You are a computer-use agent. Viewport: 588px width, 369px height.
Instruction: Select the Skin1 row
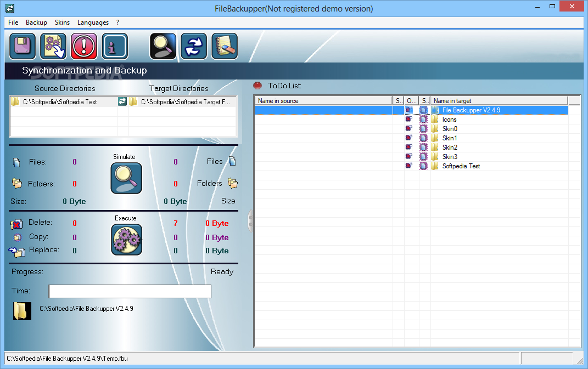[x=411, y=138]
